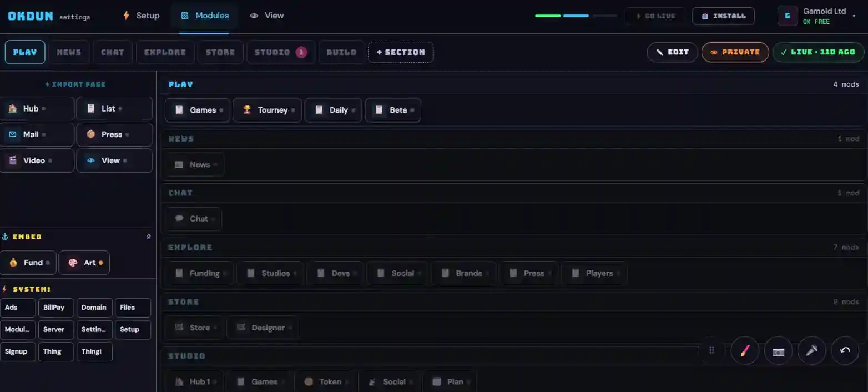Open the Gamoid Ltd account dropdown arrow
868x392 pixels.
pos(854,16)
